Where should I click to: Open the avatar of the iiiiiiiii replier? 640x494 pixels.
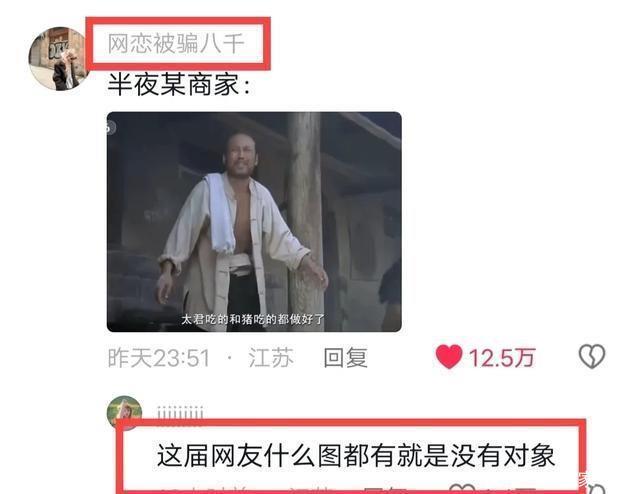pos(124,412)
